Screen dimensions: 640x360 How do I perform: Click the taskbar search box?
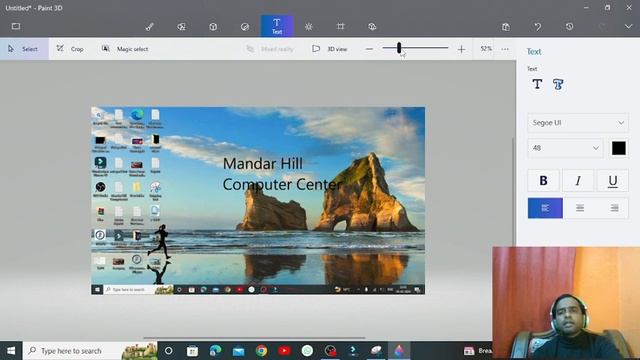[90, 351]
